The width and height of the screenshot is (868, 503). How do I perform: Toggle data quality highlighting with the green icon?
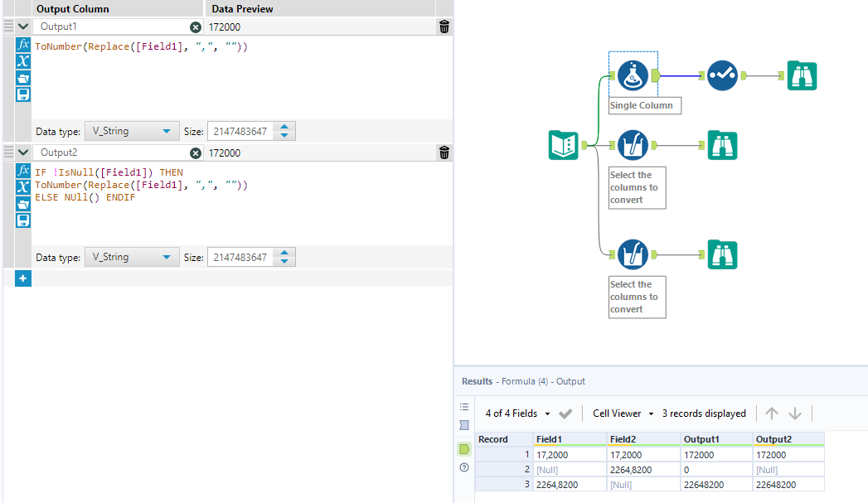(x=464, y=448)
